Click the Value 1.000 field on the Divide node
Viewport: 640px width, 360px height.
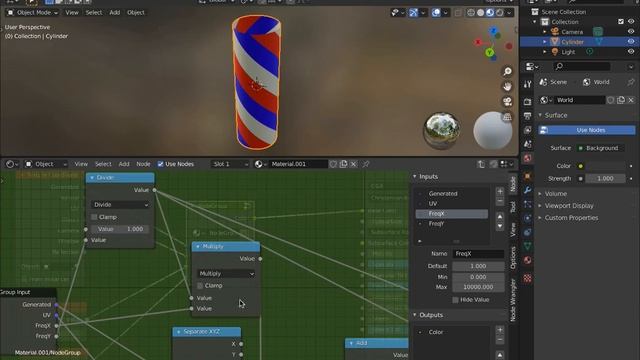point(120,229)
